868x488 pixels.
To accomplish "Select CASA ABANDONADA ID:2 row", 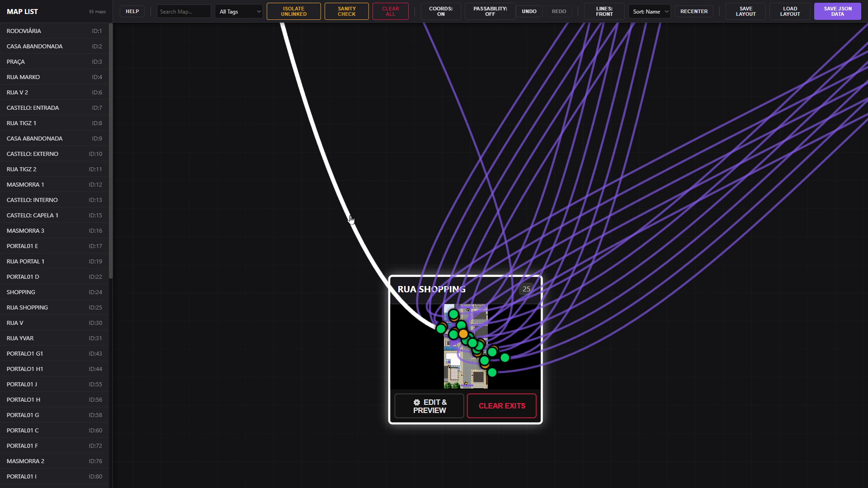I will click(x=54, y=46).
